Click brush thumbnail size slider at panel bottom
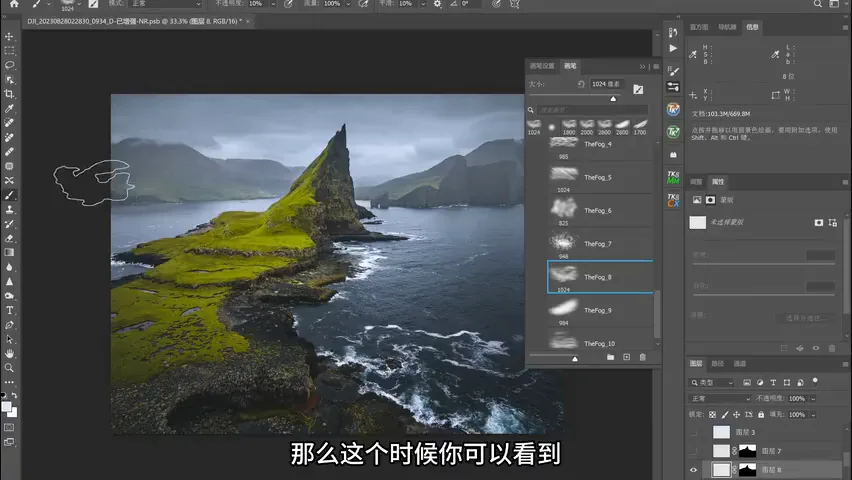 pyautogui.click(x=575, y=358)
